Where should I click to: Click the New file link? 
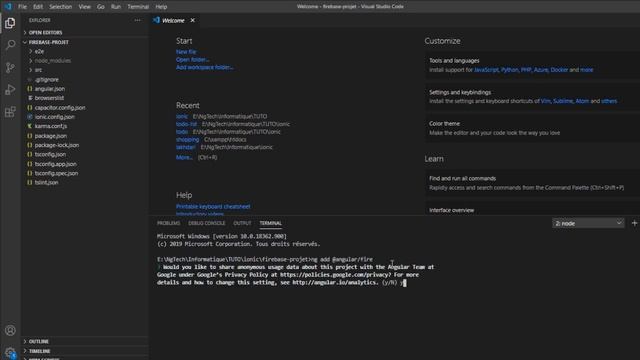click(x=186, y=52)
